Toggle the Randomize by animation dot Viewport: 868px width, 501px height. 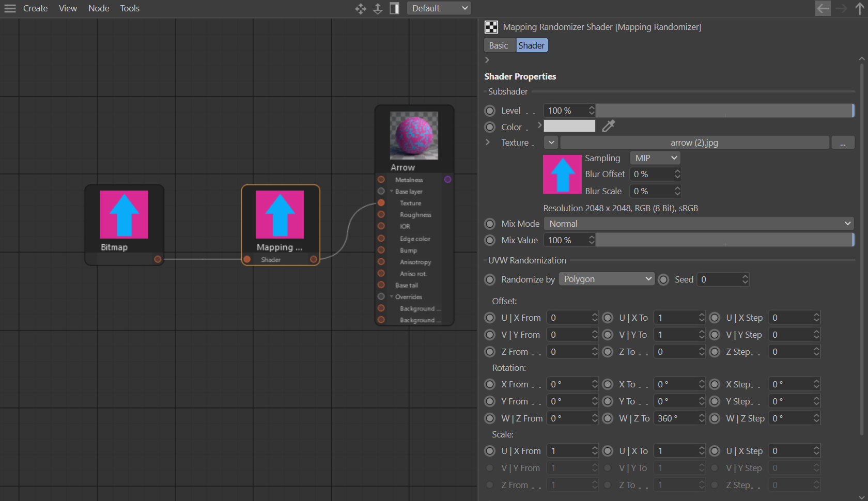490,279
